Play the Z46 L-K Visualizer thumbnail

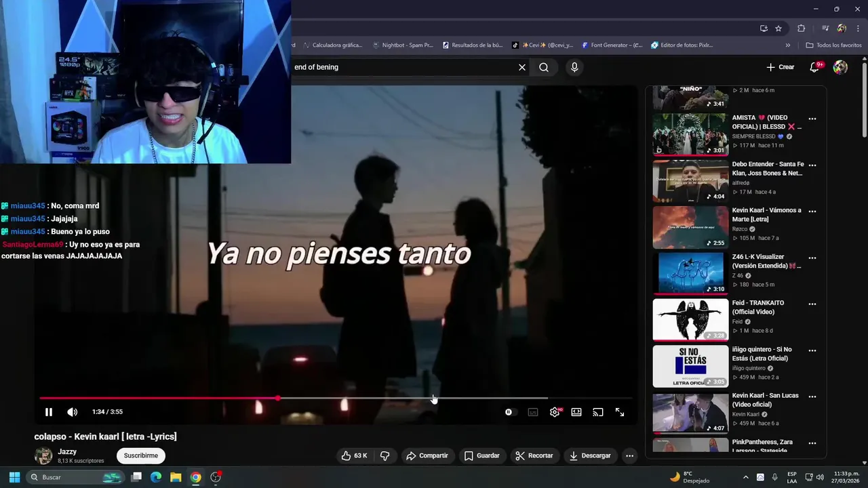point(690,273)
